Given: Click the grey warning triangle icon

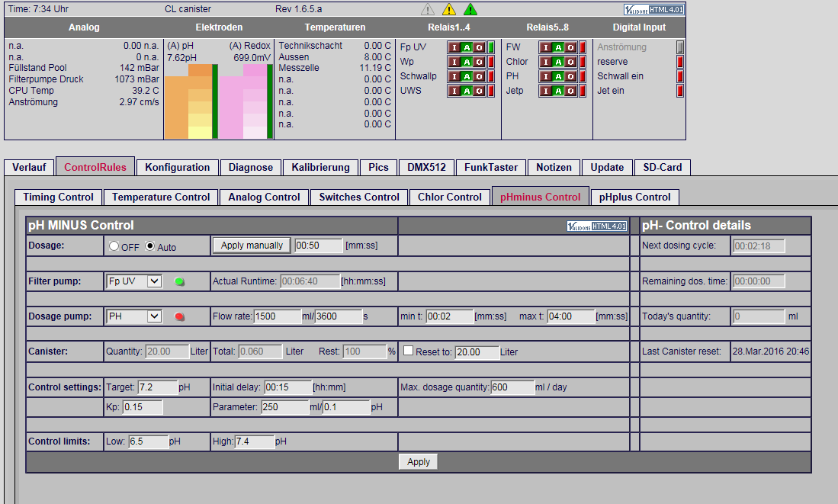Looking at the screenshot, I should pos(428,9).
